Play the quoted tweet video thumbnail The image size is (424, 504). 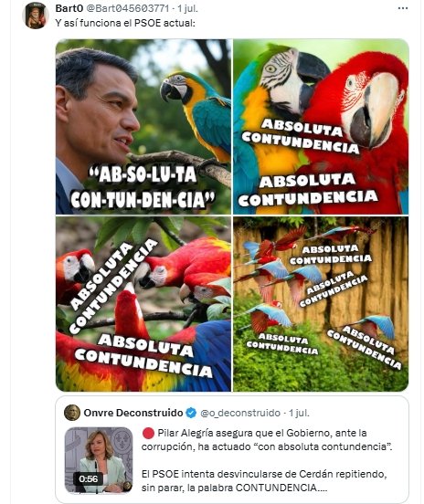99,460
